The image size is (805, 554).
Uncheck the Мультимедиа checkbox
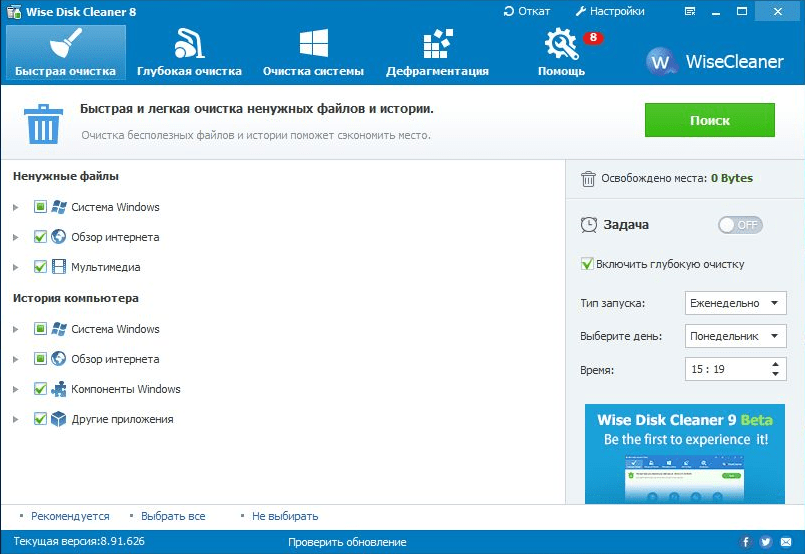coord(40,267)
